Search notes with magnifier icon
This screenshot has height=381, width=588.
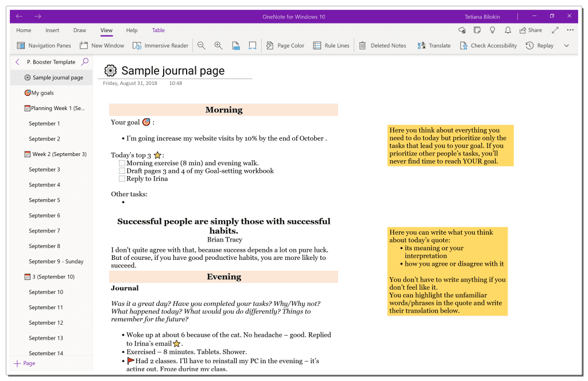pyautogui.click(x=85, y=61)
